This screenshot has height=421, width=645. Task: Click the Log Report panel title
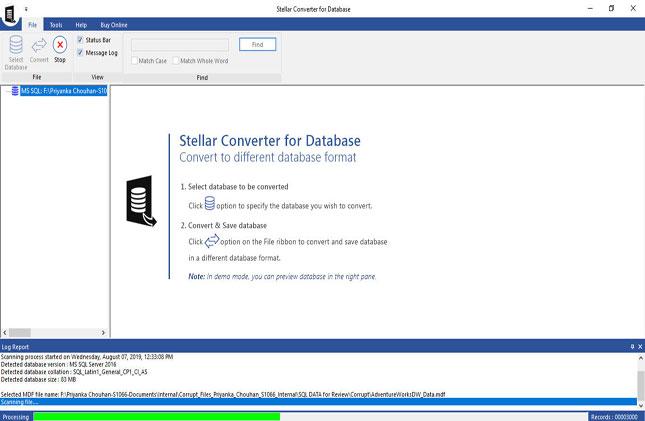(x=15, y=347)
